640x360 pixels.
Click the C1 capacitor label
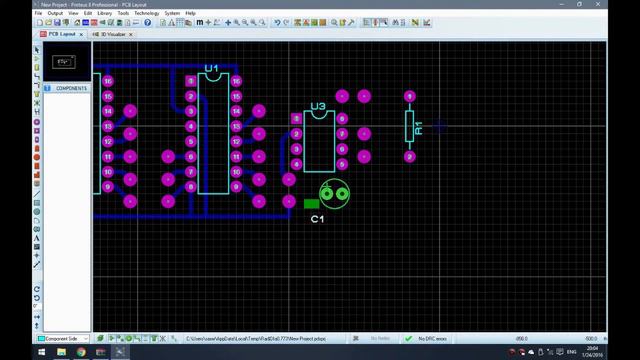(x=317, y=219)
